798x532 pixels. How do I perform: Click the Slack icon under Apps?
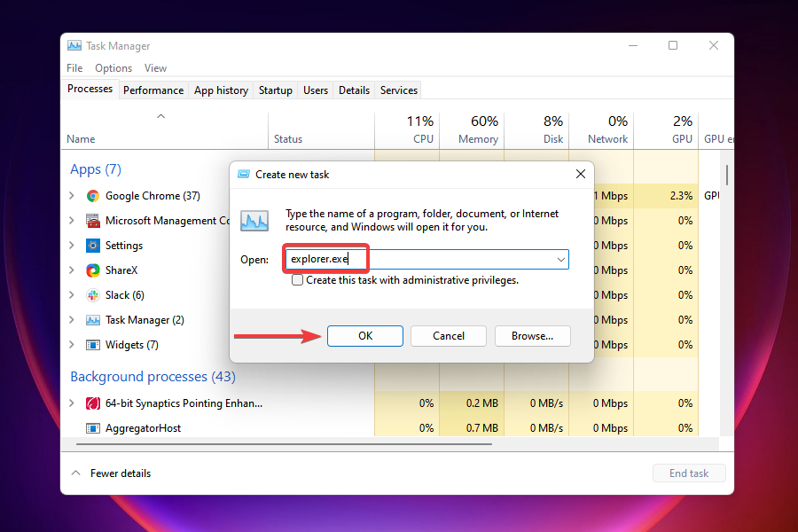92,294
